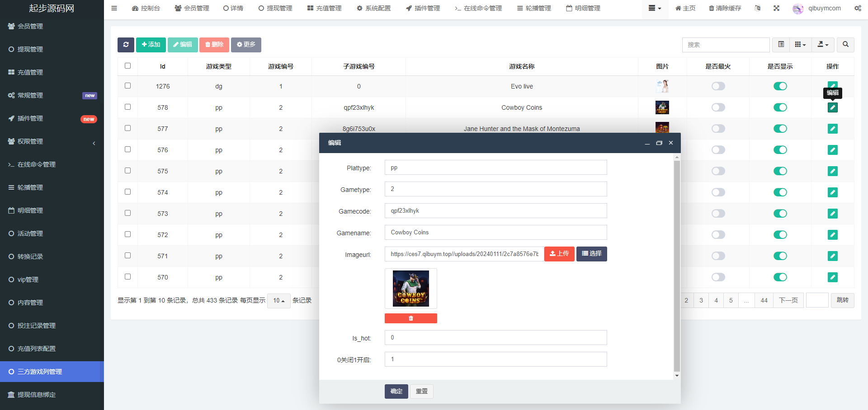Open the 更多 dropdown button
This screenshot has height=410, width=868.
click(246, 45)
